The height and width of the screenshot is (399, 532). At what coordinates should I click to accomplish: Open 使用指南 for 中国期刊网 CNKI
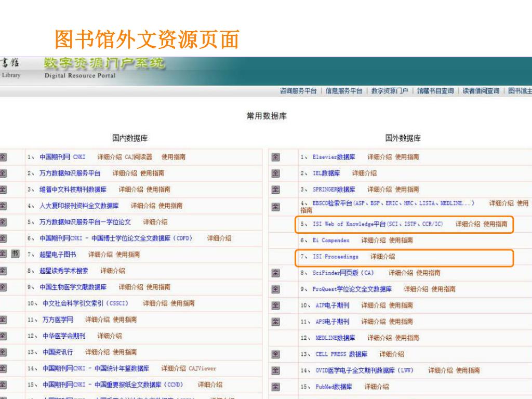[x=174, y=157]
